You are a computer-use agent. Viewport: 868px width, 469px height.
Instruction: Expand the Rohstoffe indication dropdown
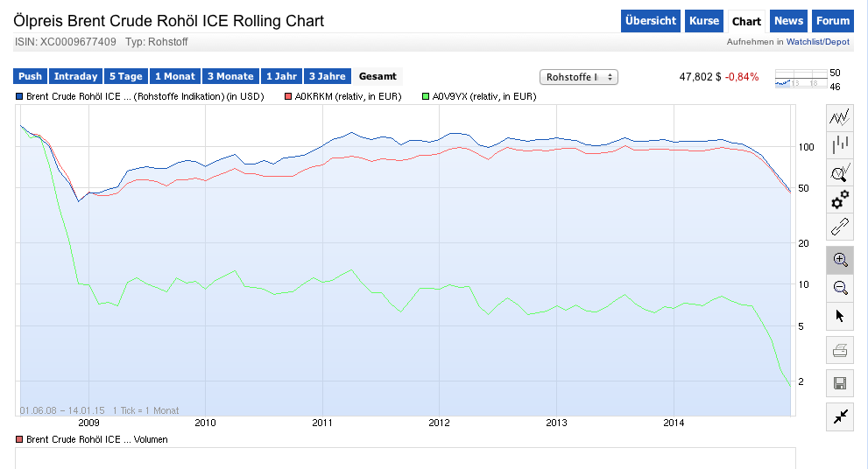tap(579, 77)
